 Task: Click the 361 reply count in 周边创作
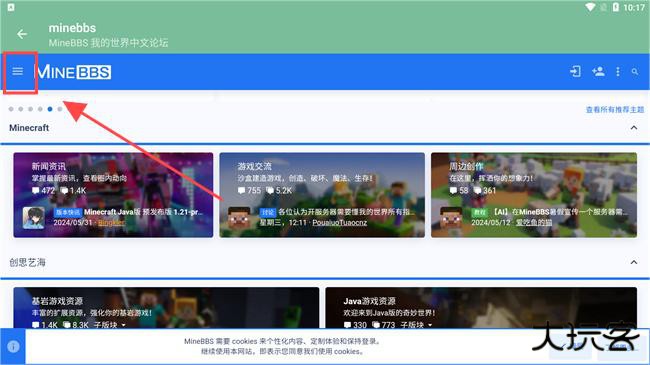click(489, 191)
